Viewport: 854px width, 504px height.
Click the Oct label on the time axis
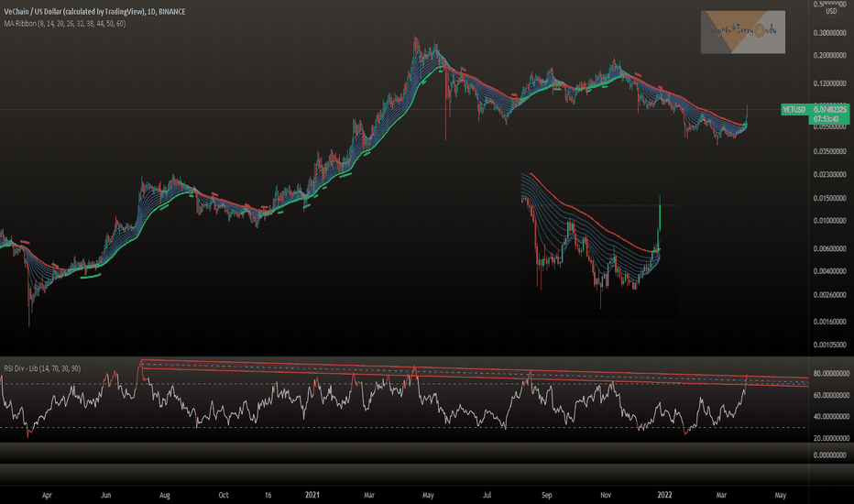(x=224, y=495)
